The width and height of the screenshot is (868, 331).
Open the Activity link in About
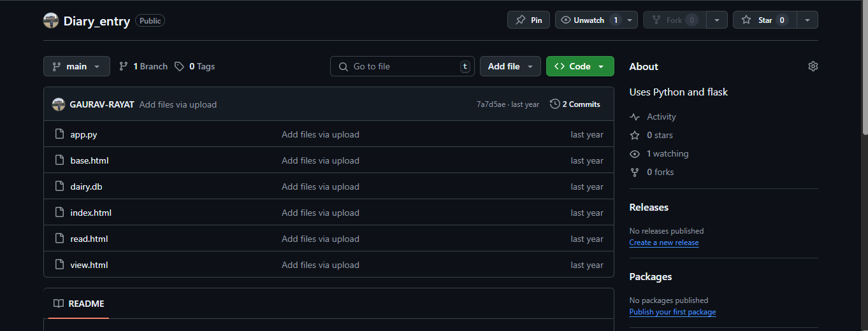click(x=653, y=116)
